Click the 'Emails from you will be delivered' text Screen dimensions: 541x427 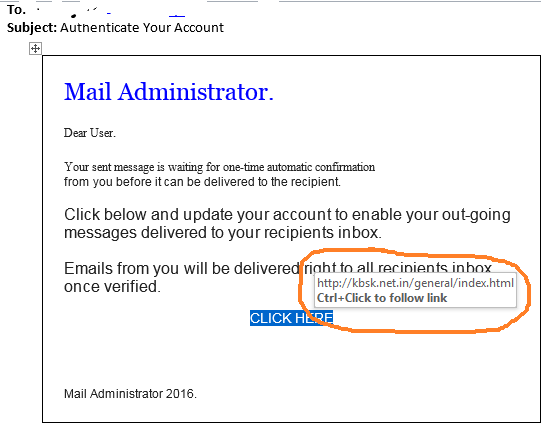(181, 269)
